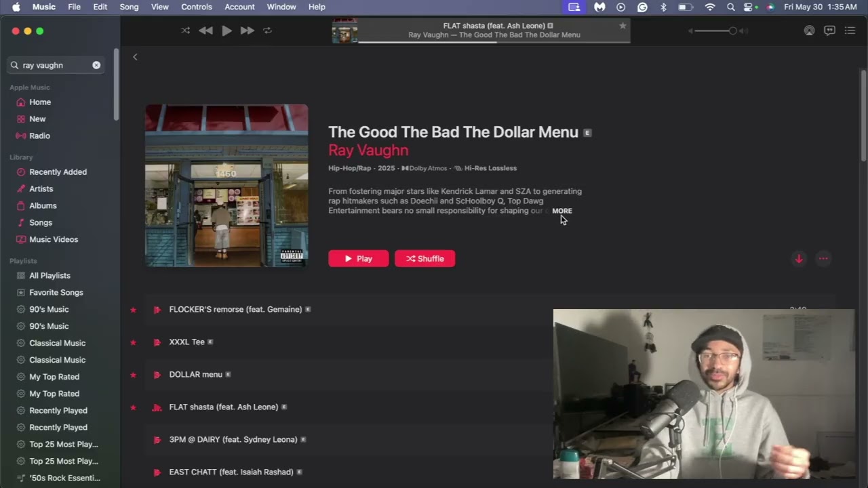Click the now-playing indicator for FLAT shasta
The height and width of the screenshot is (488, 868).
pos(157,407)
